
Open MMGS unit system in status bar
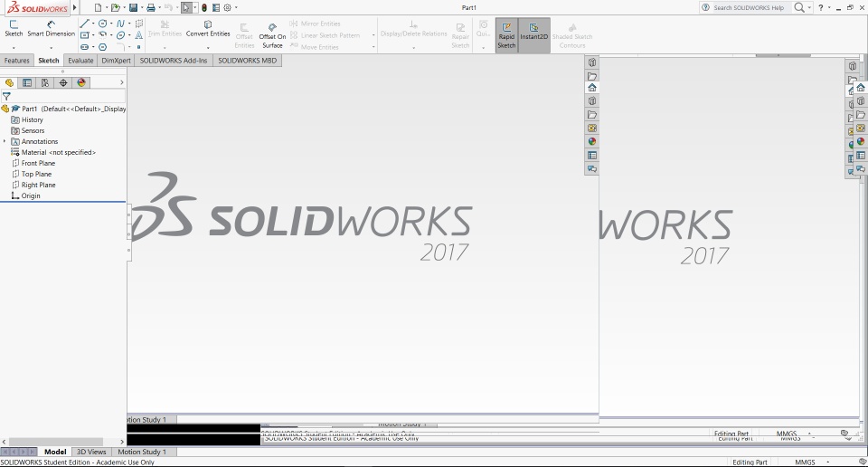click(x=806, y=462)
